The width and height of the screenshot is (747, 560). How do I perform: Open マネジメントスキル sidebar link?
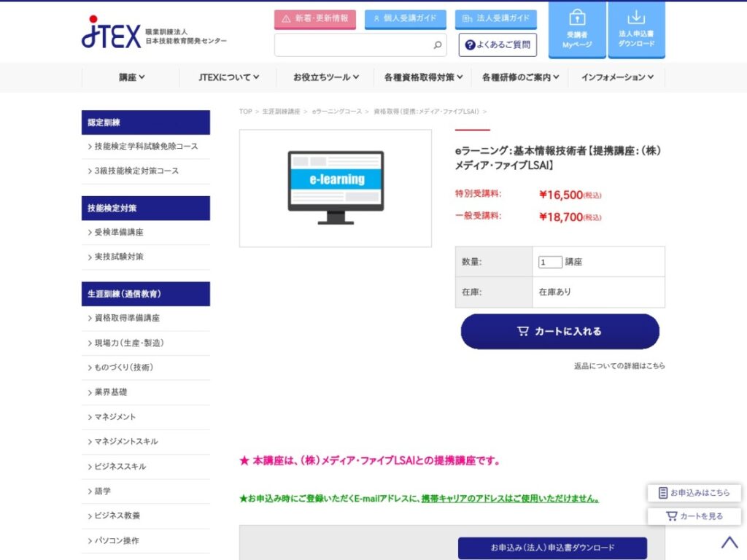146,442
